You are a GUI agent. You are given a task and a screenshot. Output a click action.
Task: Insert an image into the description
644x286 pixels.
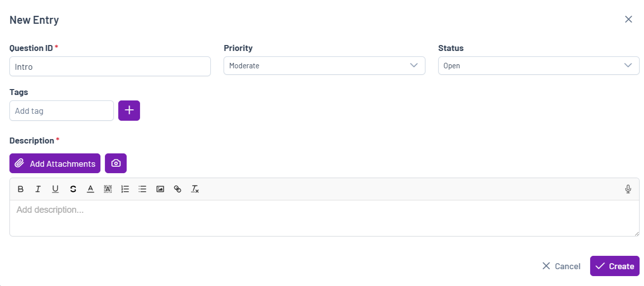[160, 189]
